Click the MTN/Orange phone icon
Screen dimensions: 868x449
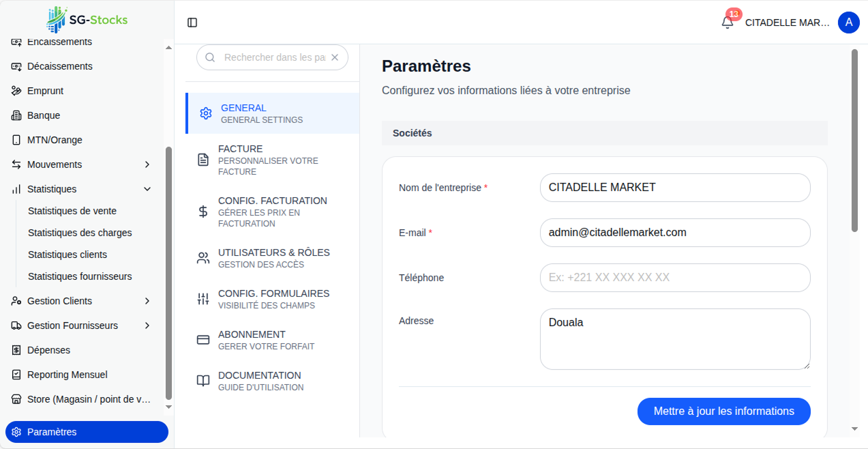pos(16,140)
